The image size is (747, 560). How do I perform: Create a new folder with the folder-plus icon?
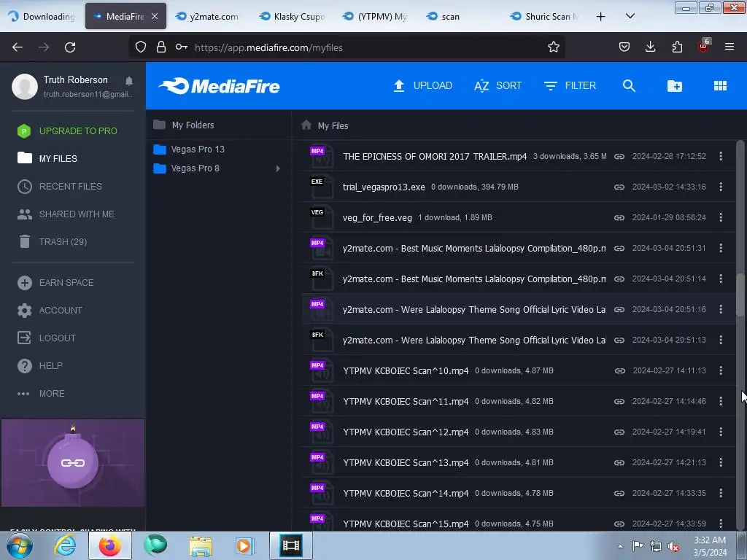(x=675, y=86)
